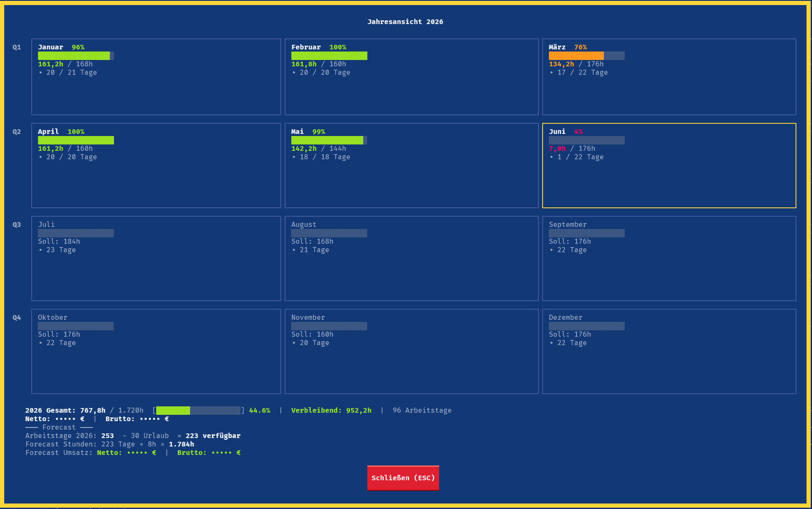This screenshot has width=812, height=509.
Task: Expand the Juni days arrow indicator
Action: tap(552, 157)
